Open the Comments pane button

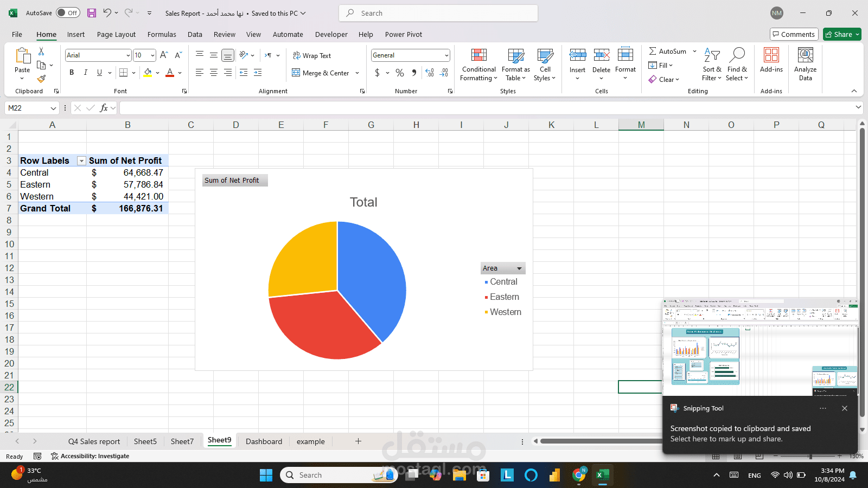[x=794, y=34]
